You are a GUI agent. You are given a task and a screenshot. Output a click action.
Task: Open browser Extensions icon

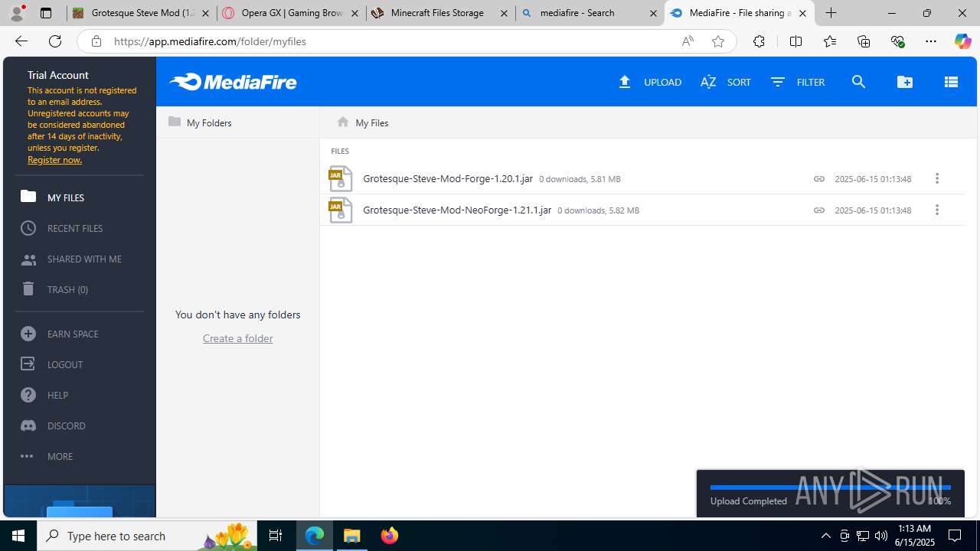(759, 41)
